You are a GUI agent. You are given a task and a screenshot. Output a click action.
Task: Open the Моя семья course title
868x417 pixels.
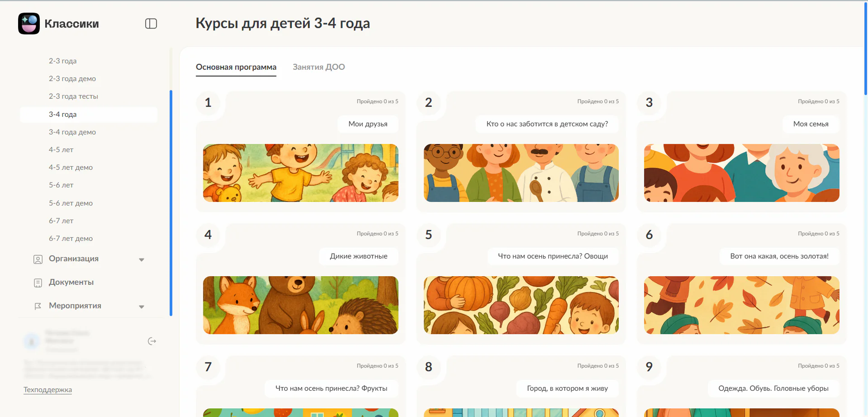[x=811, y=124]
